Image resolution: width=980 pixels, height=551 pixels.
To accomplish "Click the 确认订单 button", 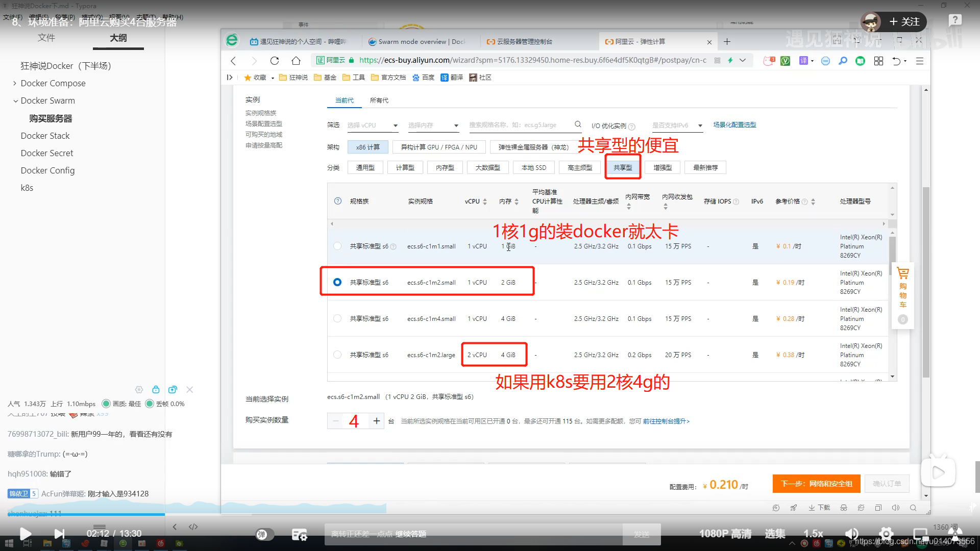I will pyautogui.click(x=887, y=484).
